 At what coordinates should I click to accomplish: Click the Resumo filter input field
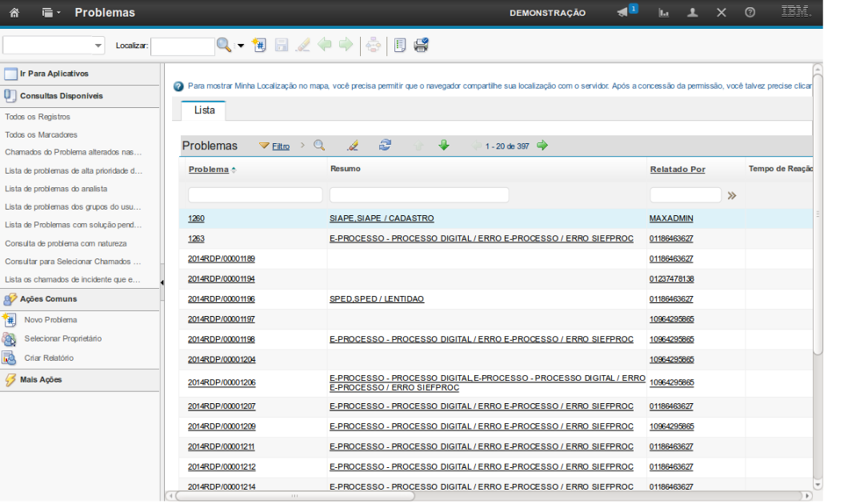click(418, 195)
